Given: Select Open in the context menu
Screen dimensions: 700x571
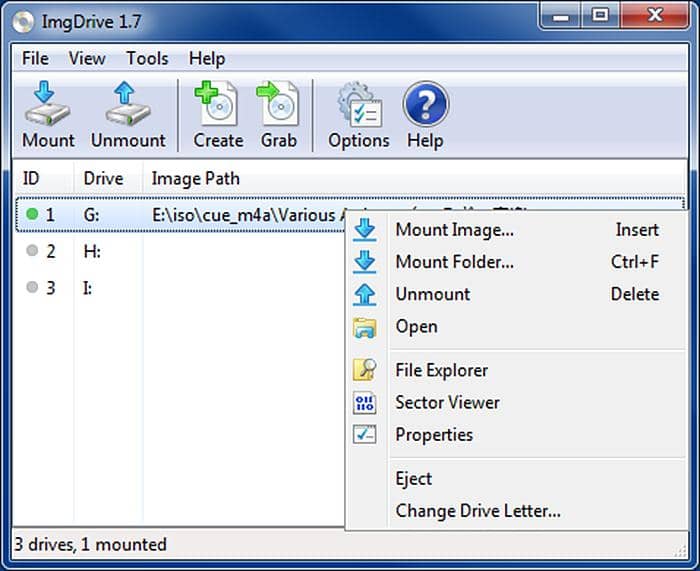Looking at the screenshot, I should (x=517, y=327).
